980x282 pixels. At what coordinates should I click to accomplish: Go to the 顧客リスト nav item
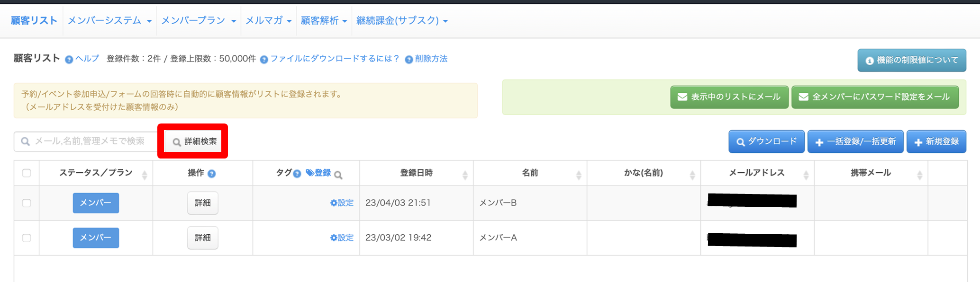(34, 21)
